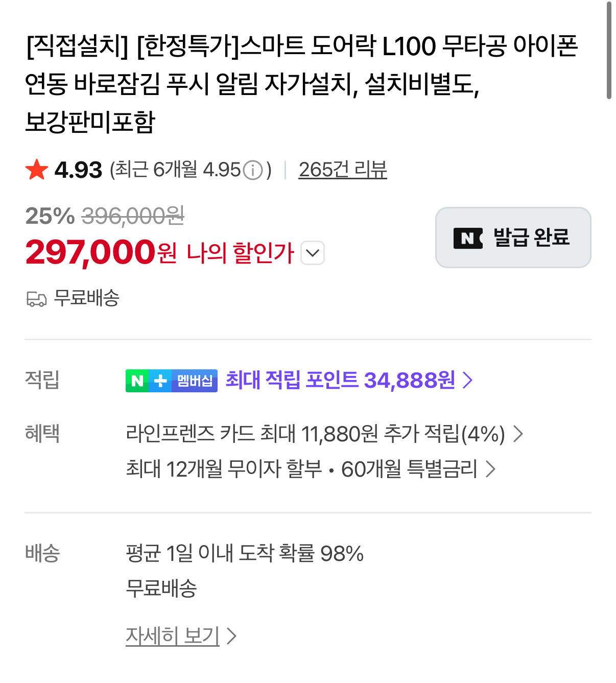Image resolution: width=616 pixels, height=683 pixels.
Task: View 최대 12개월 무이자 할부 info
Action: click(x=224, y=469)
